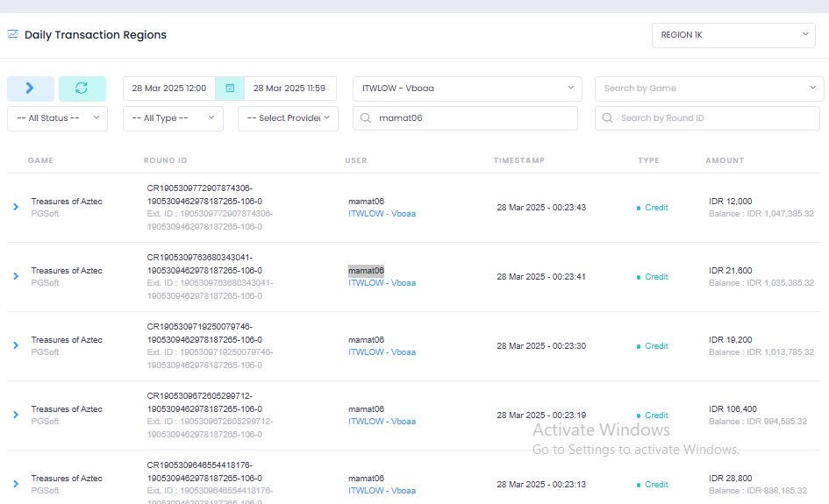Open ITWLOW - Vboaa link in 00:23:41 row
This screenshot has height=504, width=829.
click(x=382, y=283)
